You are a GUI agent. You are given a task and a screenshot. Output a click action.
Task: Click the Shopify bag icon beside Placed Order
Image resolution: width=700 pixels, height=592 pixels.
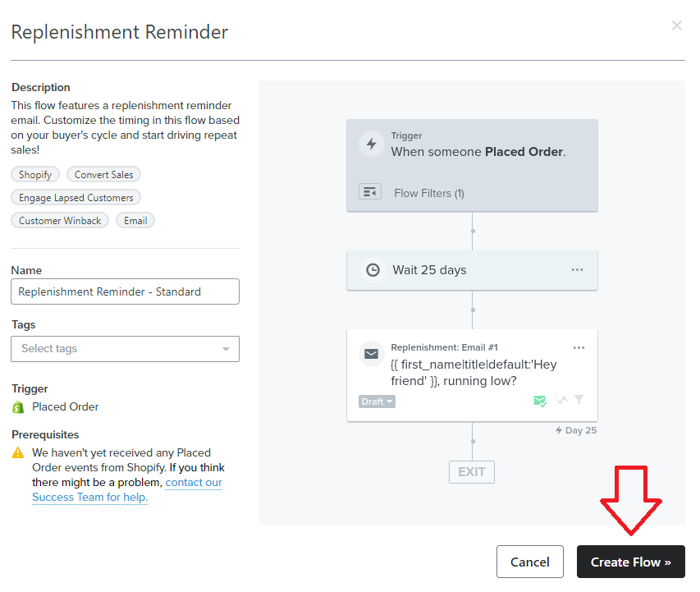[18, 407]
